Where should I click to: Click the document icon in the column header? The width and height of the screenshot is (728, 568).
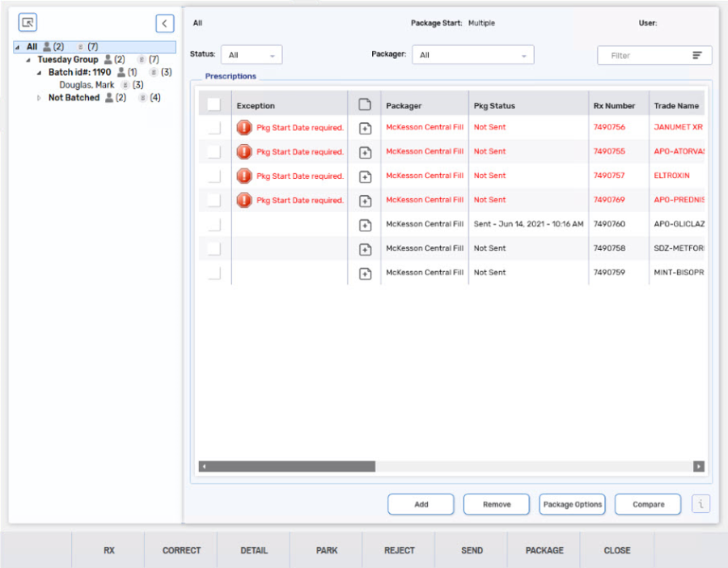point(365,104)
